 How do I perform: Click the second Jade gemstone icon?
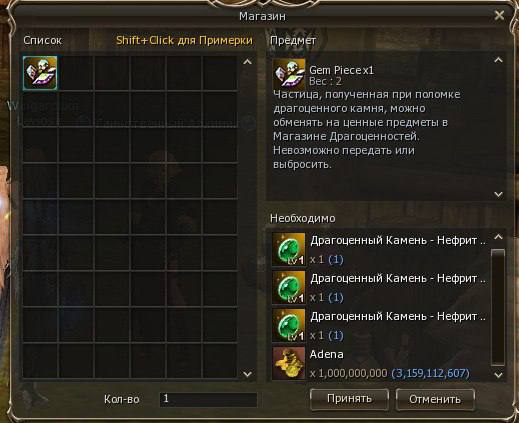pyautogui.click(x=288, y=287)
